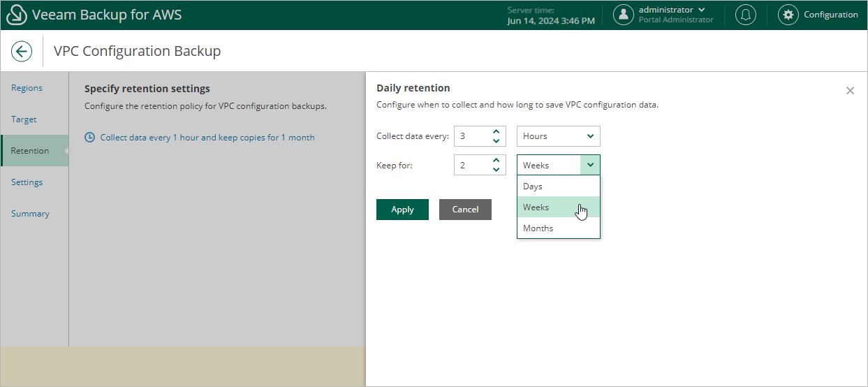The width and height of the screenshot is (868, 387).
Task: Decrease the Keep for value
Action: (496, 170)
